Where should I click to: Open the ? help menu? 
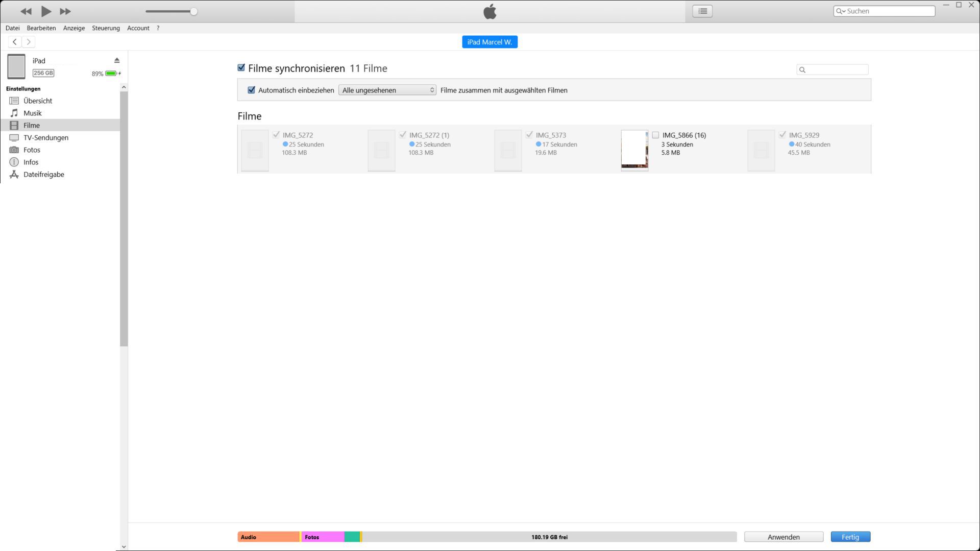click(x=158, y=28)
